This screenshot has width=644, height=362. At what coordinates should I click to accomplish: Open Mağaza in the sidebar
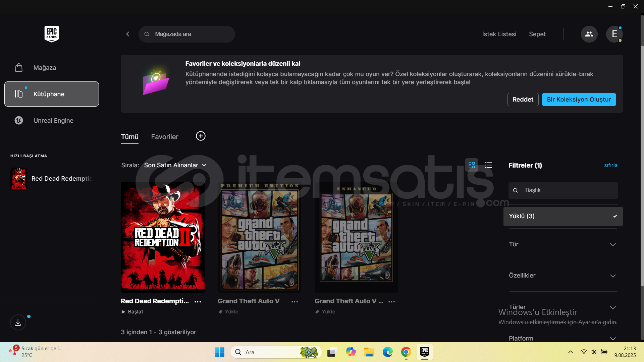pos(52,68)
